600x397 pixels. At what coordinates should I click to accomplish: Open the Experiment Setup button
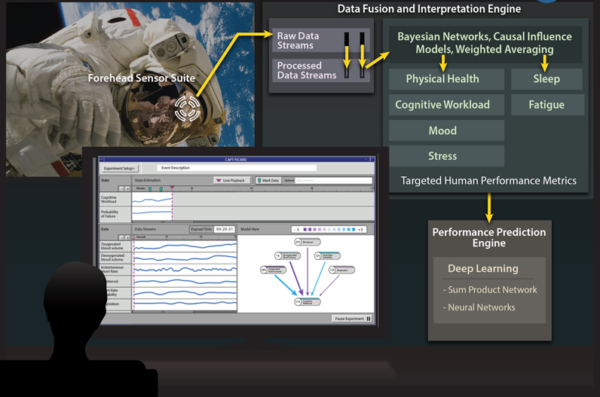[120, 168]
